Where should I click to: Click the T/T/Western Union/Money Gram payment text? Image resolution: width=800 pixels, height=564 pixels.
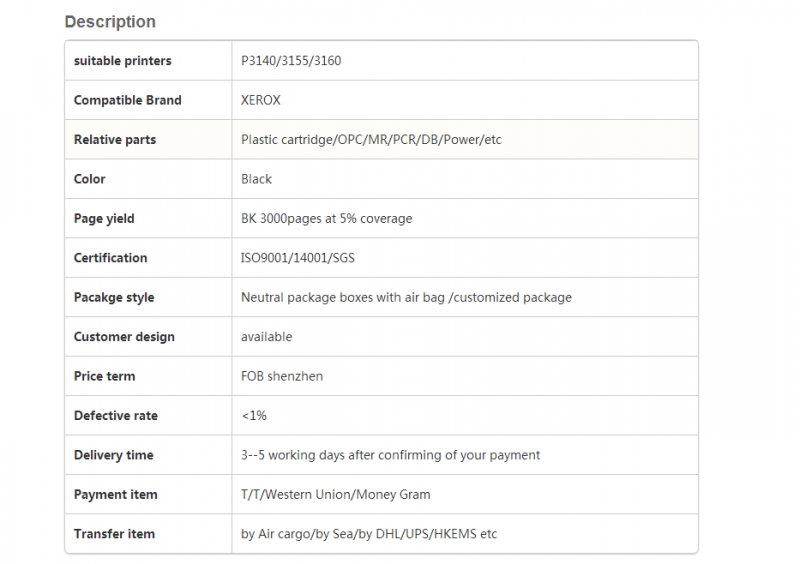[x=335, y=494]
